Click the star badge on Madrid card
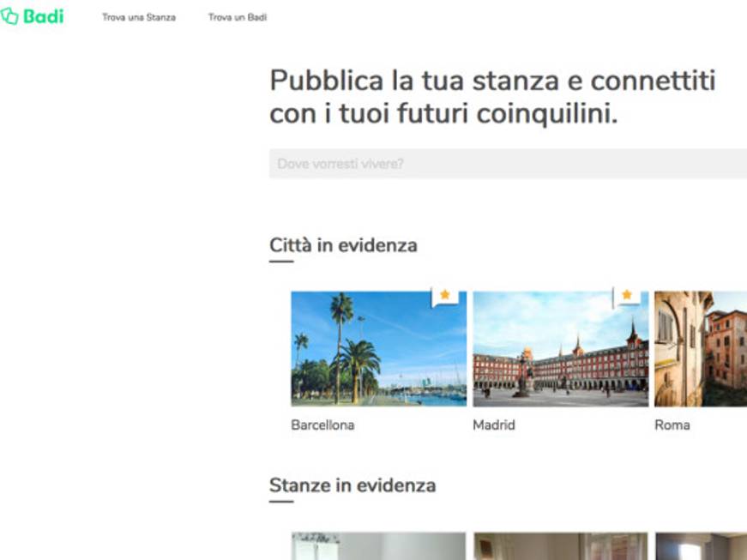 pyautogui.click(x=627, y=295)
